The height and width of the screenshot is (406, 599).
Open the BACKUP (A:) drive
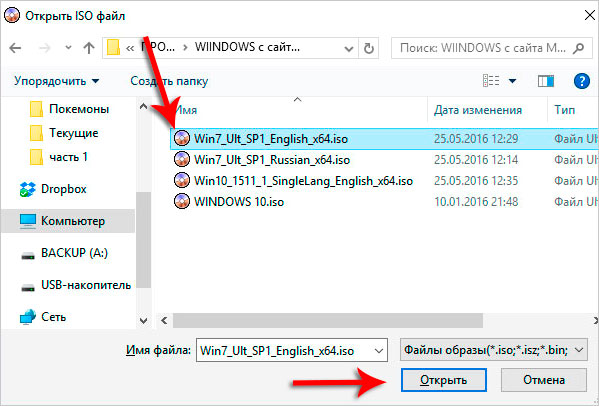65,253
